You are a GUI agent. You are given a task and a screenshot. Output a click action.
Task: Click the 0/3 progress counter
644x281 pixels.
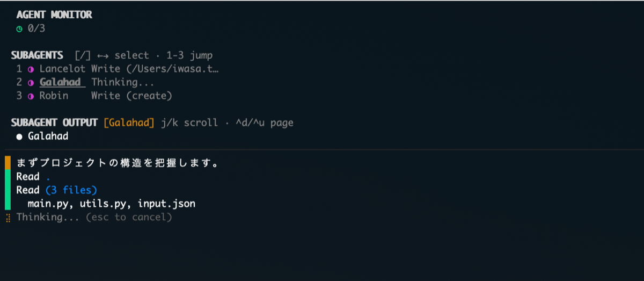point(36,29)
